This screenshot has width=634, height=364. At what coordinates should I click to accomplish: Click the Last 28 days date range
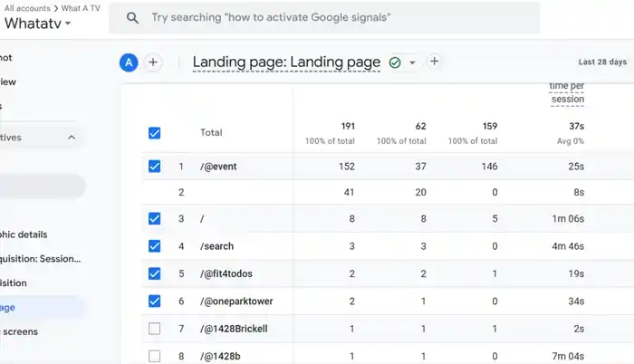coord(602,62)
